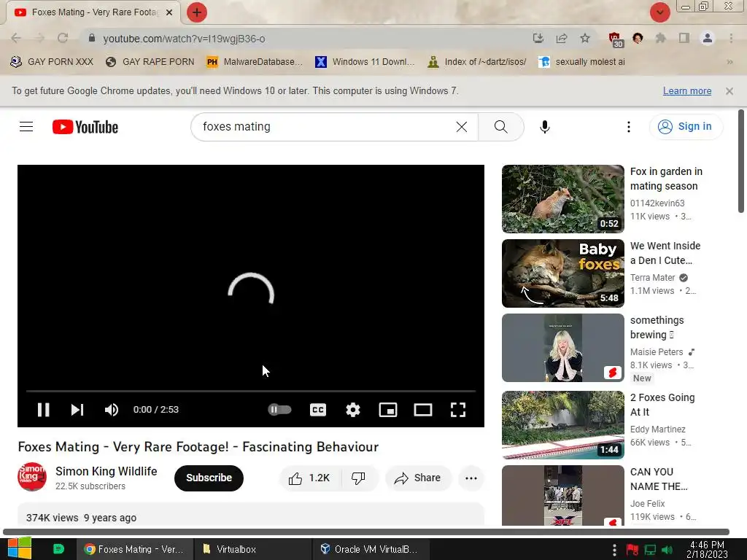The height and width of the screenshot is (560, 747).
Task: Pause the video with the pause button
Action: click(43, 410)
